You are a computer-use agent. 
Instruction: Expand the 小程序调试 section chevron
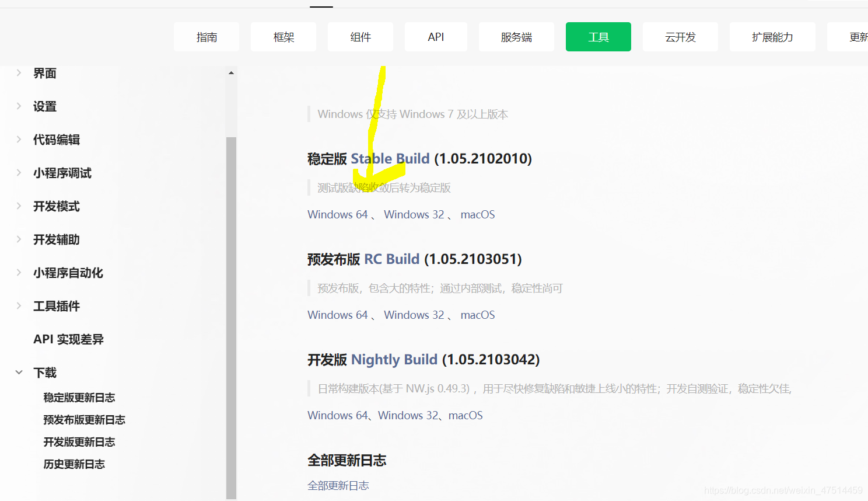coord(19,173)
